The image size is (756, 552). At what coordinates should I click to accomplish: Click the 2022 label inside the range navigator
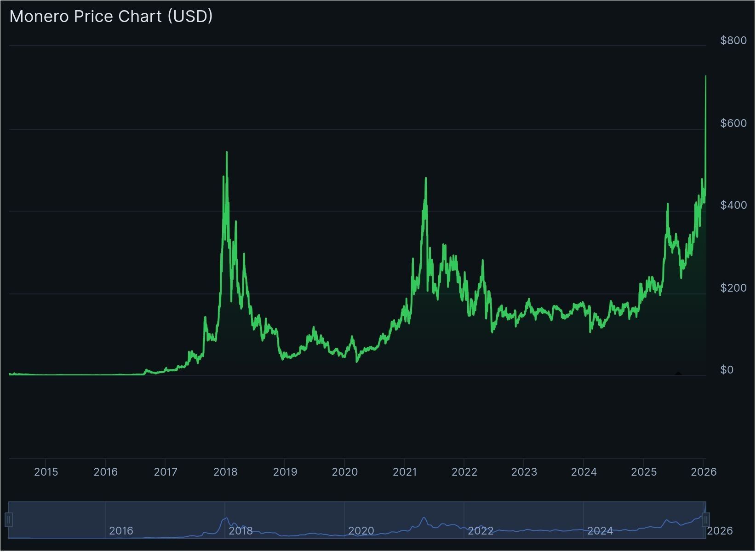(481, 531)
